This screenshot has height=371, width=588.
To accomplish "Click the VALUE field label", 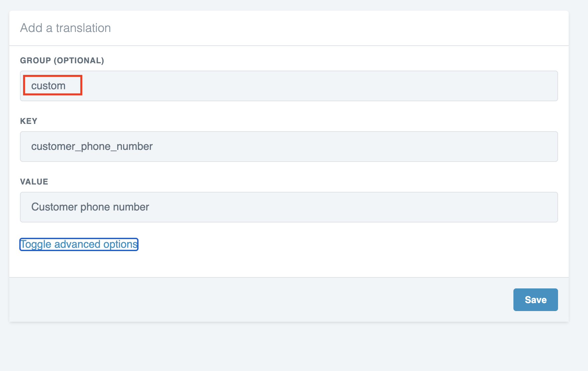I will tap(34, 182).
